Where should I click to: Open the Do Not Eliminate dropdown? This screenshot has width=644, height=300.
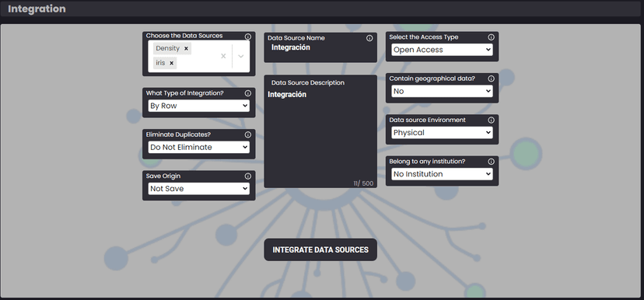(199, 148)
